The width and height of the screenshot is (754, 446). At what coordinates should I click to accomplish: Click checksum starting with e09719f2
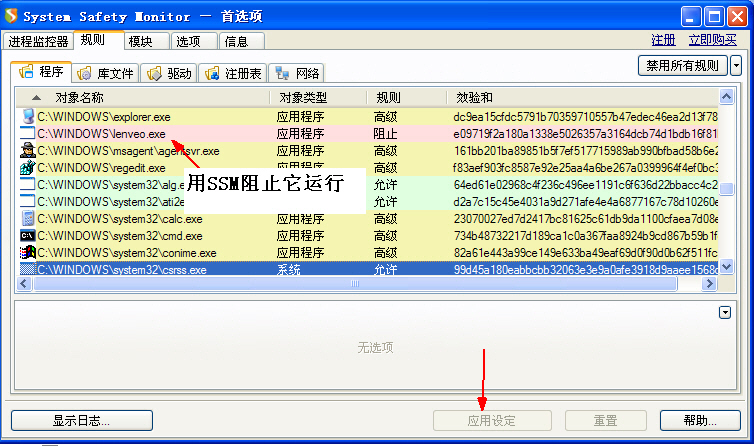pos(585,134)
